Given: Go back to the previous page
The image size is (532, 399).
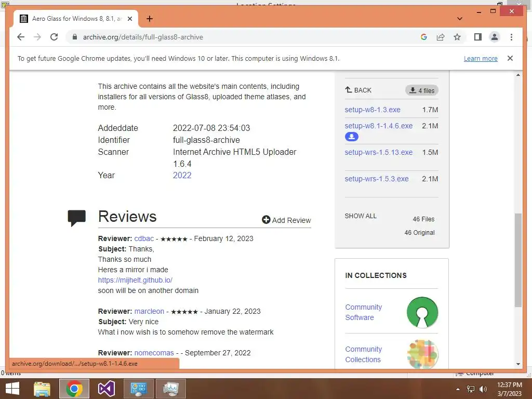Looking at the screenshot, I should coord(21,37).
